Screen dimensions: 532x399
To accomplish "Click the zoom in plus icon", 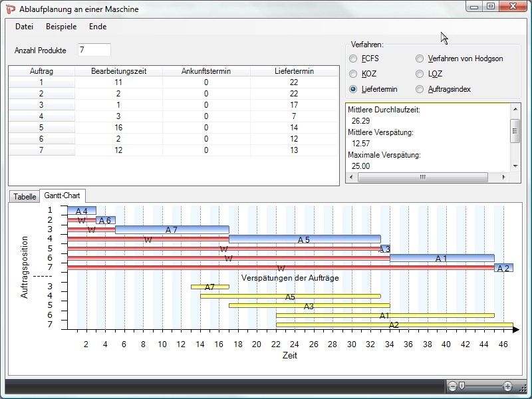I will 508,386.
